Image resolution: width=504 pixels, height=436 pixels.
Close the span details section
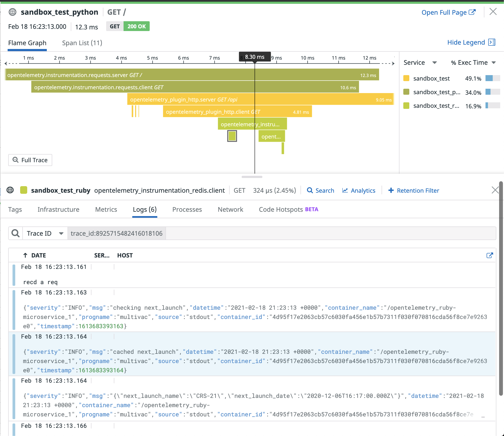tap(495, 190)
